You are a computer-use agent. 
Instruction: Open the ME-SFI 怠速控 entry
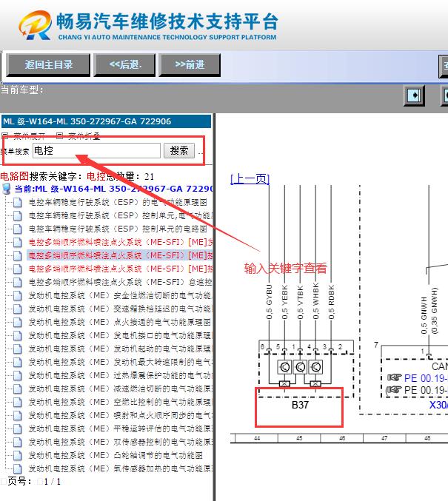[x=121, y=282]
